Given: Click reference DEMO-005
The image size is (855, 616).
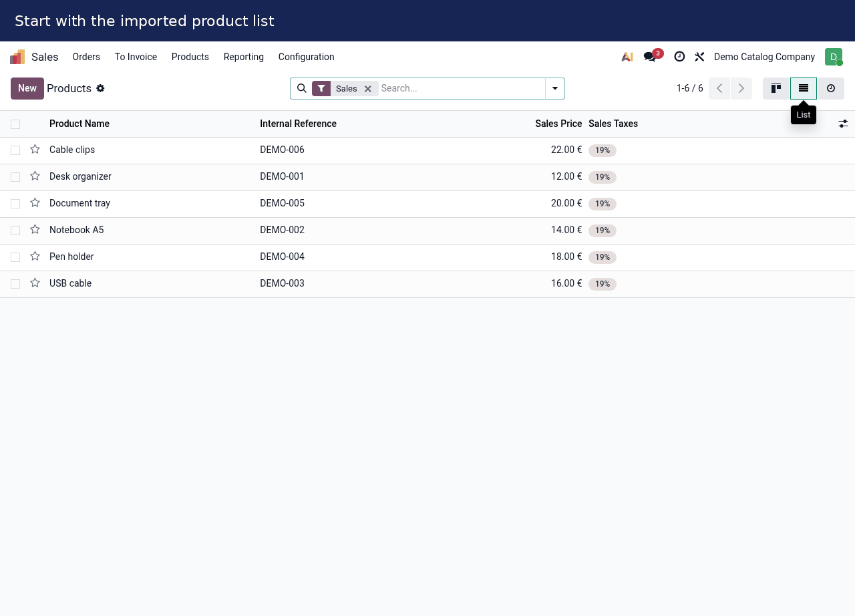Looking at the screenshot, I should tap(282, 203).
